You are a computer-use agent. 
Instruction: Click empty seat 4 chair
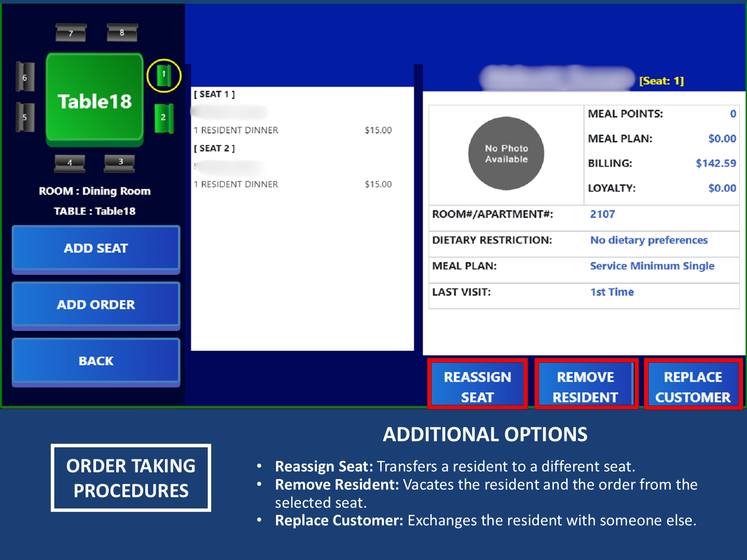coord(70,163)
